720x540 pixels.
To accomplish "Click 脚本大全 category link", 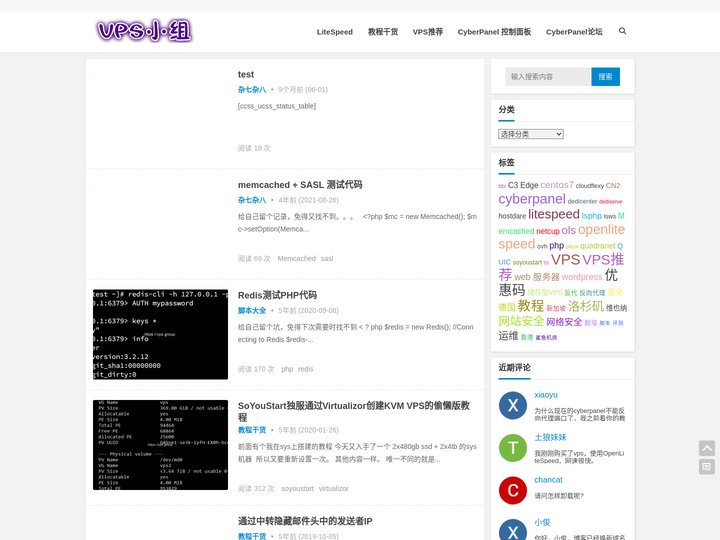I will point(252,310).
